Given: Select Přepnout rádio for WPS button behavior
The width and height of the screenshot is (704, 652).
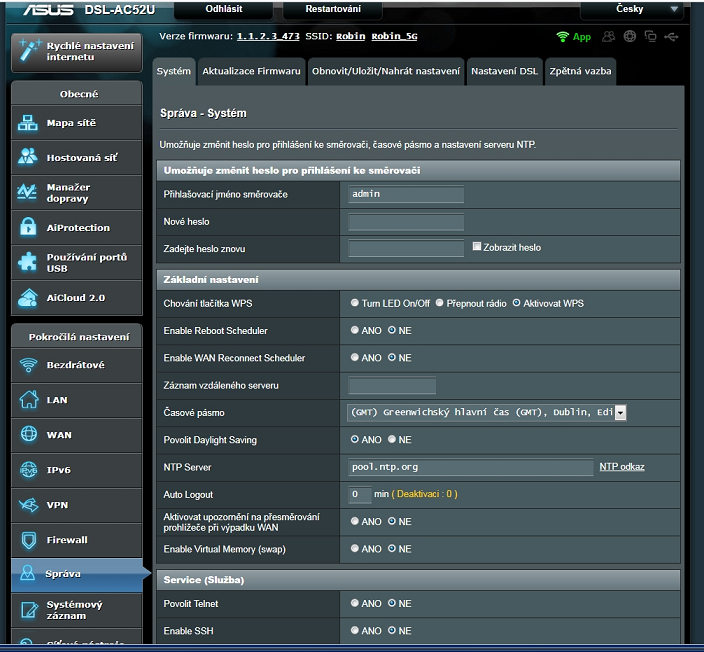Looking at the screenshot, I should click(439, 303).
